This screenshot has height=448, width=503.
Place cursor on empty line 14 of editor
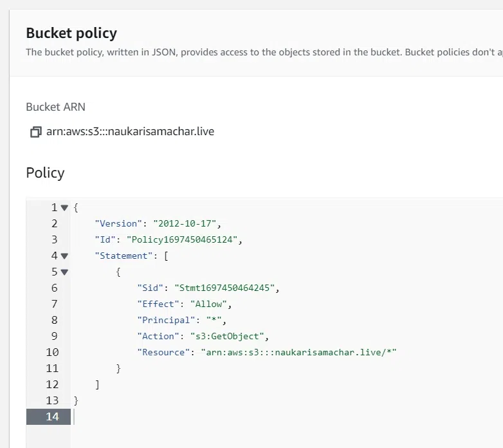(193, 416)
